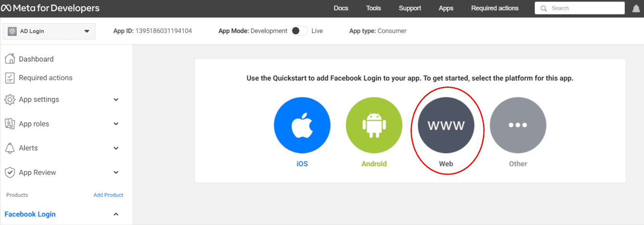Click the AD Login app gear icon
Image resolution: width=644 pixels, height=225 pixels.
tap(12, 31)
